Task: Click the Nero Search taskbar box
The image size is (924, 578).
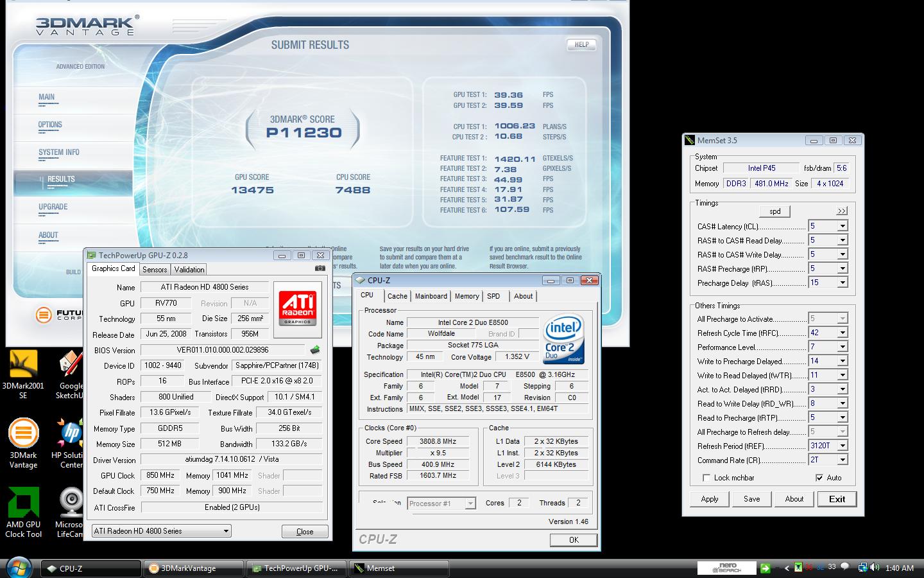Action: point(726,568)
